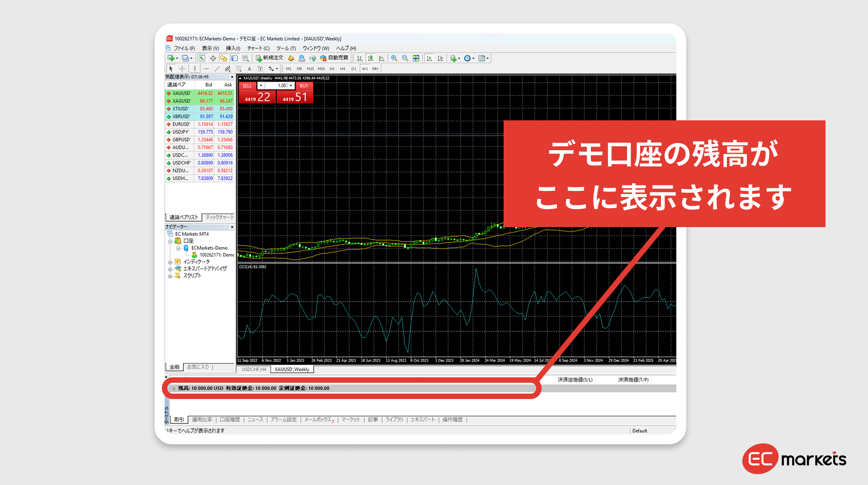This screenshot has width=868, height=485.
Task: Open the ツール (T) menu
Action: pyautogui.click(x=286, y=48)
